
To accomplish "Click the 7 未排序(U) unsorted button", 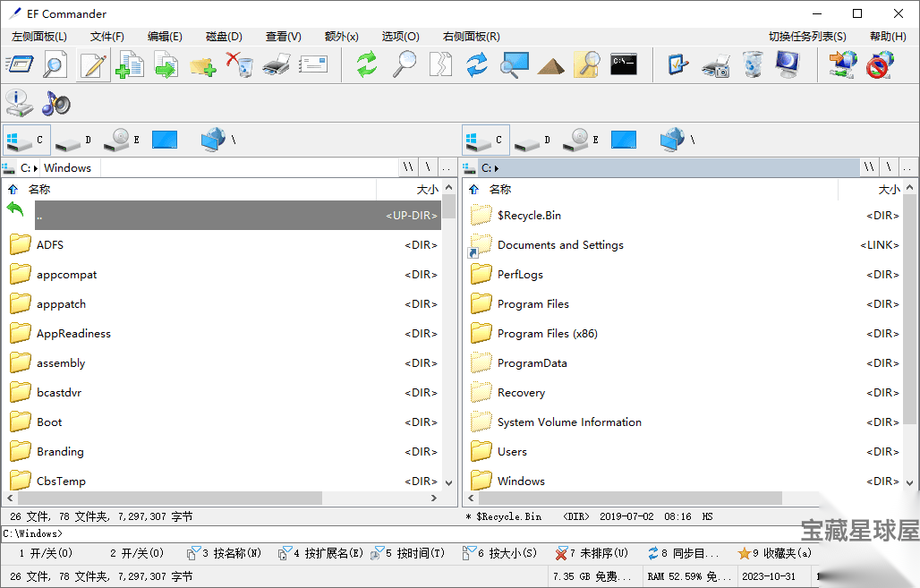I will [592, 553].
